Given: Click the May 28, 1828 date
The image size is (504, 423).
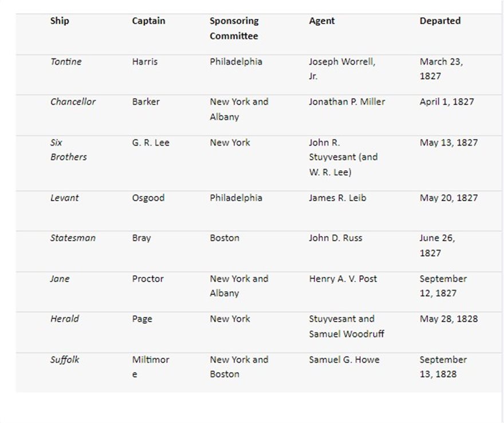Looking at the screenshot, I should coord(448,319).
